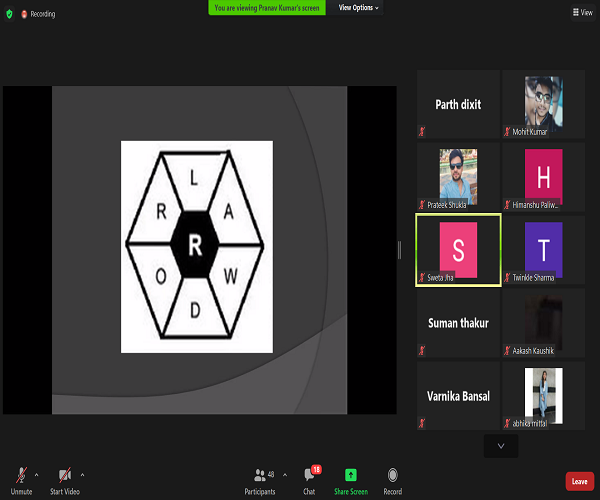The image size is (600, 500).
Task: Click muted mic icon beside Twinkle Sharma
Action: point(507,277)
